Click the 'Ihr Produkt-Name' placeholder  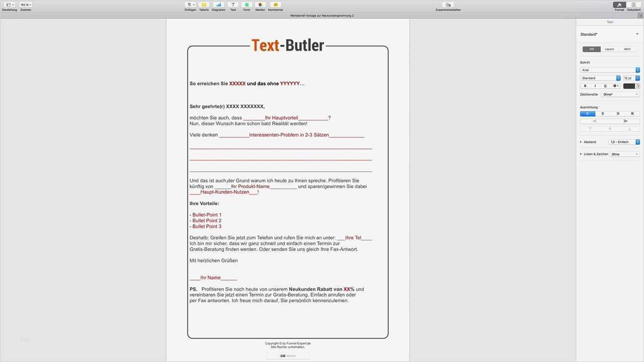coord(251,187)
